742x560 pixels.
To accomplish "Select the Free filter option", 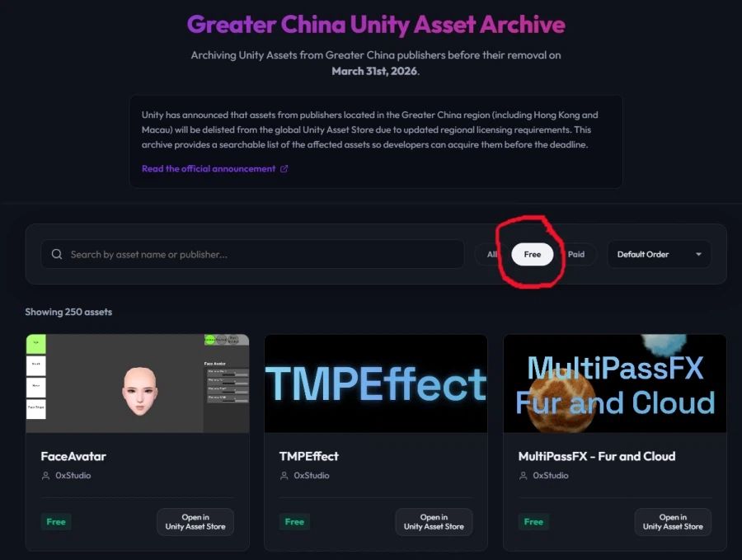I will point(533,254).
